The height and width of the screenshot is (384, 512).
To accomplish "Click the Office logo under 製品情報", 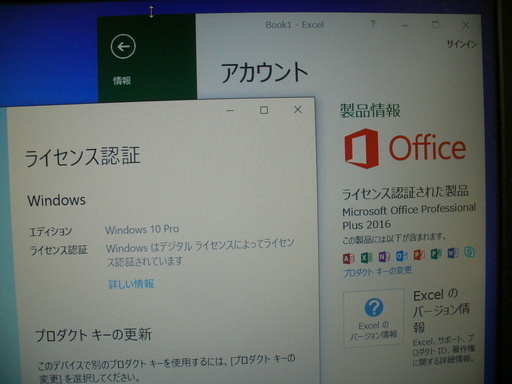I will click(x=405, y=148).
